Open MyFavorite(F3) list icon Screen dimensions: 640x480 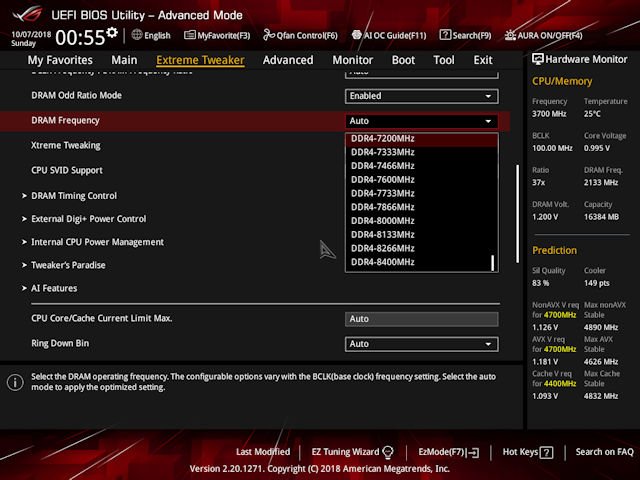tap(189, 35)
